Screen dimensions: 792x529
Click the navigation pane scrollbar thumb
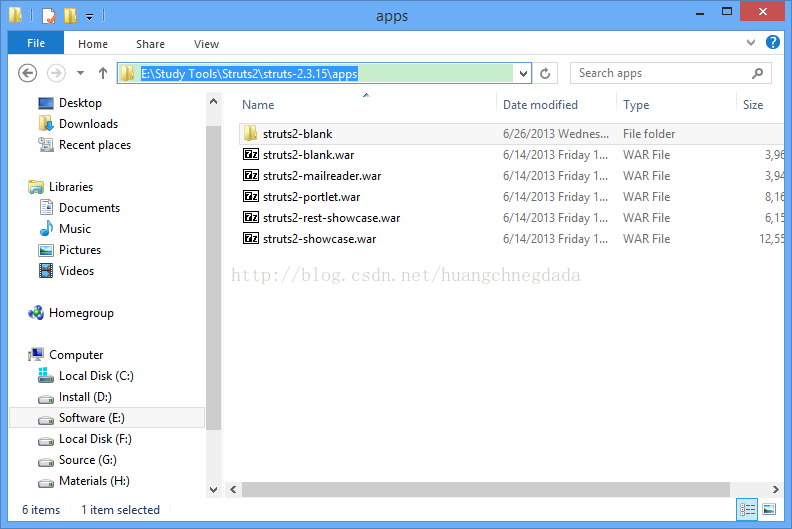(214, 277)
